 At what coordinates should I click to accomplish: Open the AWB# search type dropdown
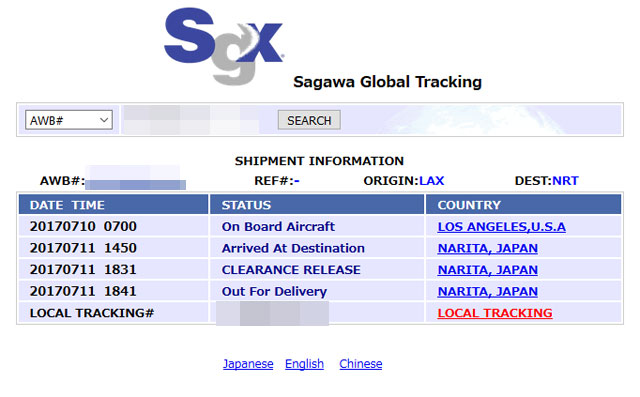tap(69, 120)
